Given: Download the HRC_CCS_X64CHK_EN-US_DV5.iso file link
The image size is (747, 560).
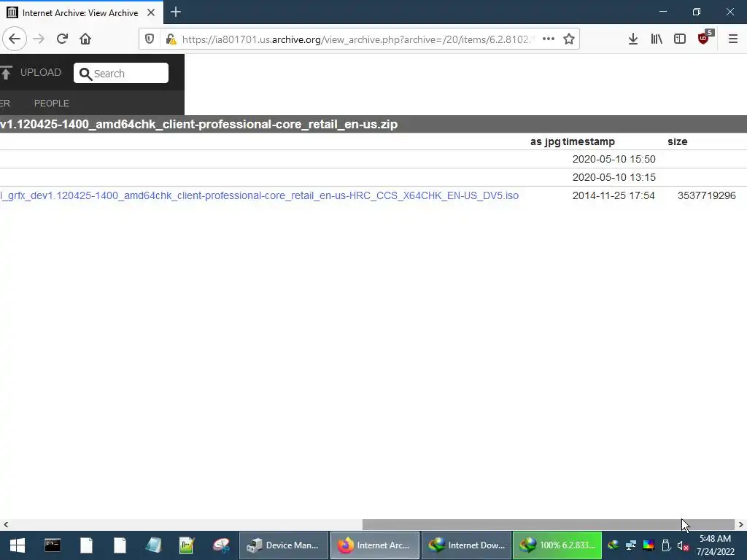Looking at the screenshot, I should click(x=259, y=195).
